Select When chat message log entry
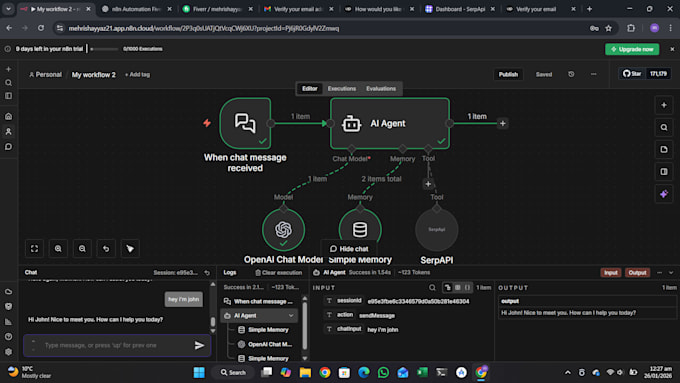 [x=258, y=301]
